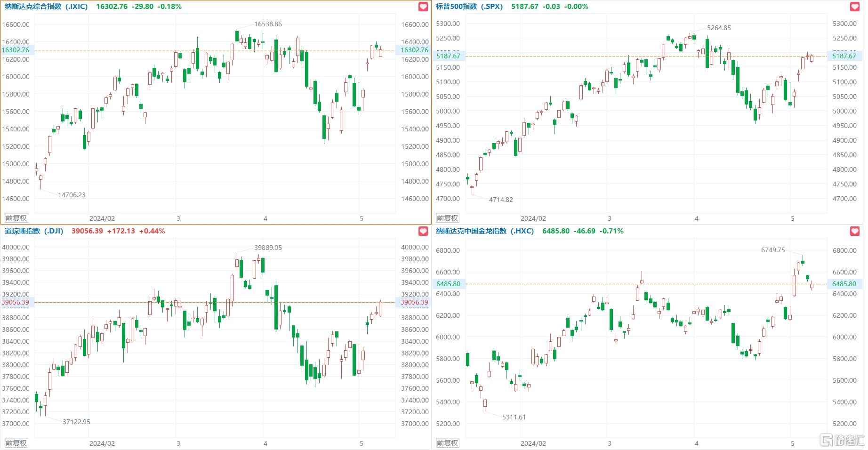Open 标普500指数 (.SPX) title link

469,7
